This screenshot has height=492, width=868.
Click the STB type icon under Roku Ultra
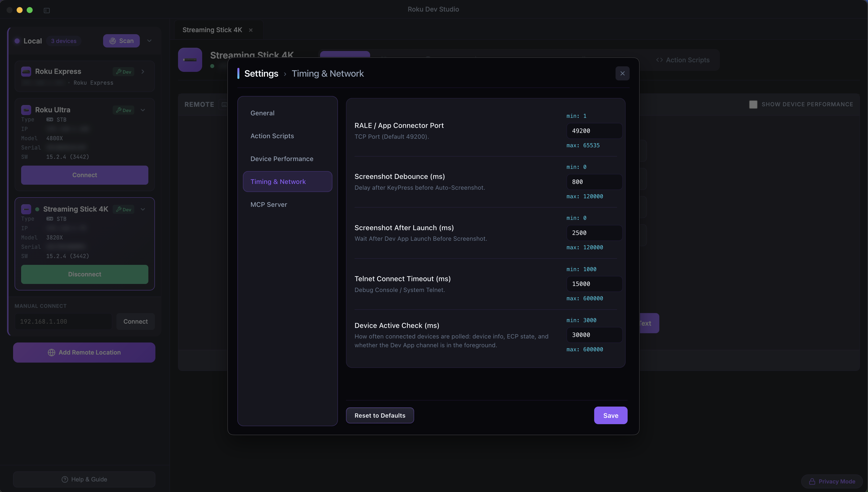pos(50,120)
